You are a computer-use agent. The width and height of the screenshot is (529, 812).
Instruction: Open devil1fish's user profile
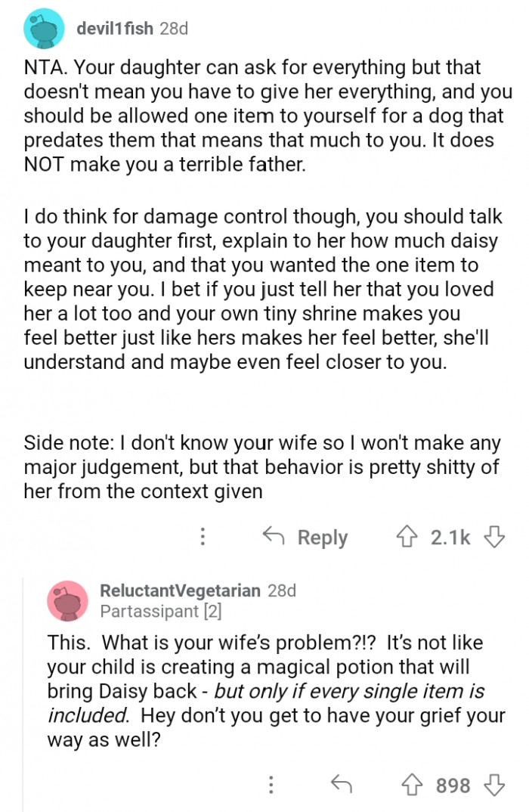115,29
